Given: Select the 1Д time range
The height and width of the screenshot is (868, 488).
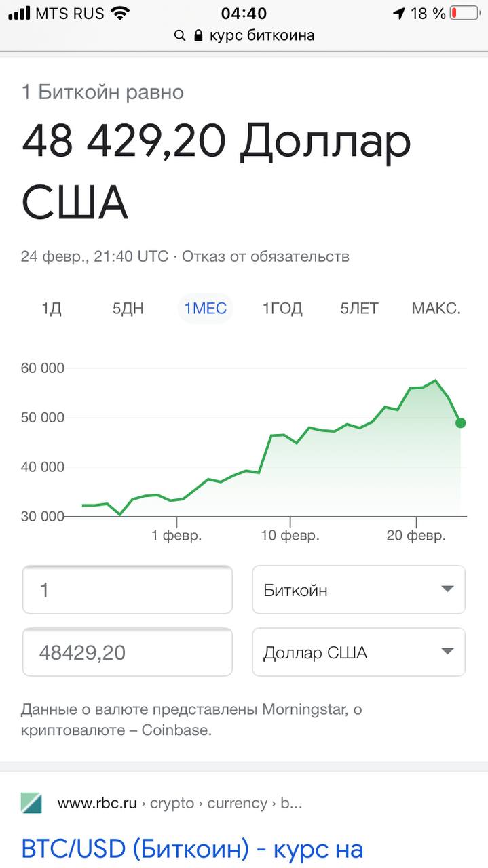Looking at the screenshot, I should coord(52,309).
